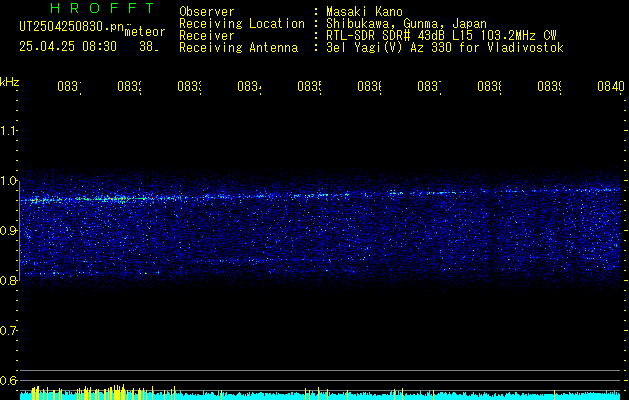Click the 0835 time marker

pyautogui.click(x=309, y=87)
